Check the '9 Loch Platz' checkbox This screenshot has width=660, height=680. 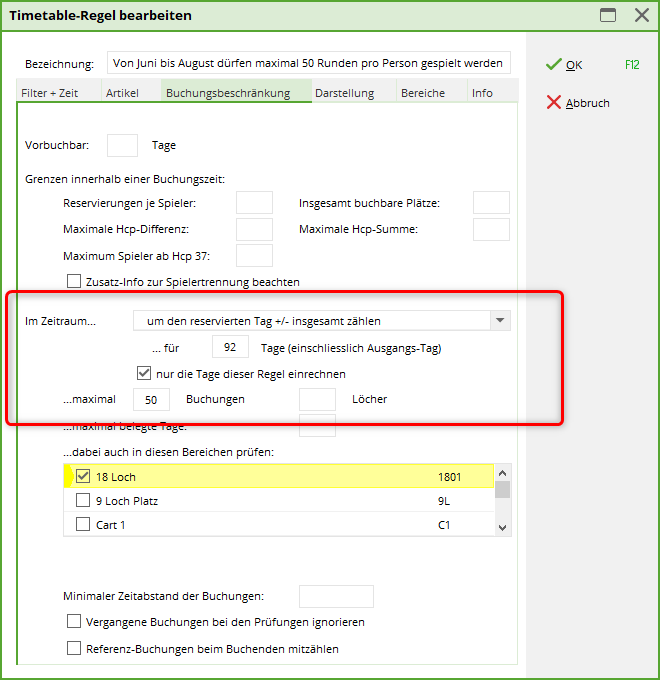84,500
